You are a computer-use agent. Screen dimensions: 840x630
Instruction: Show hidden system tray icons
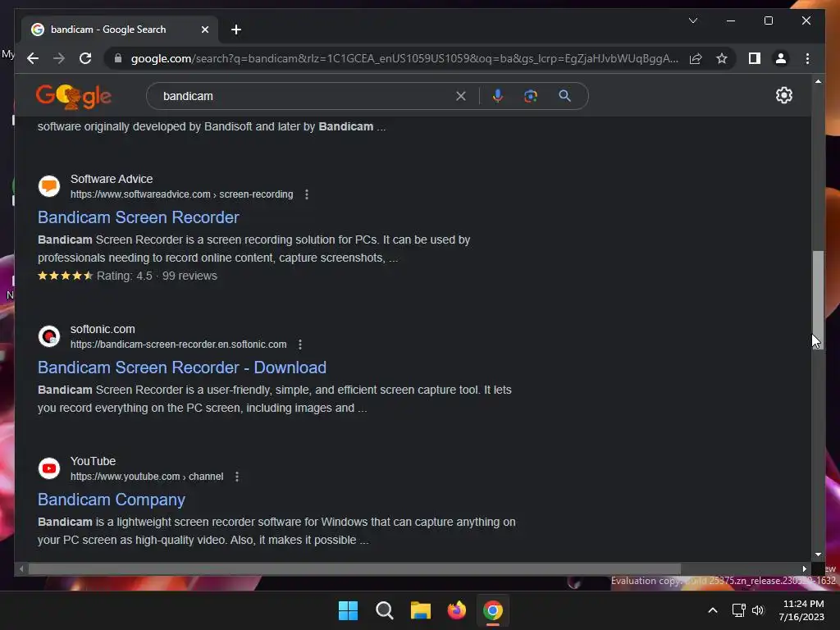pyautogui.click(x=713, y=610)
